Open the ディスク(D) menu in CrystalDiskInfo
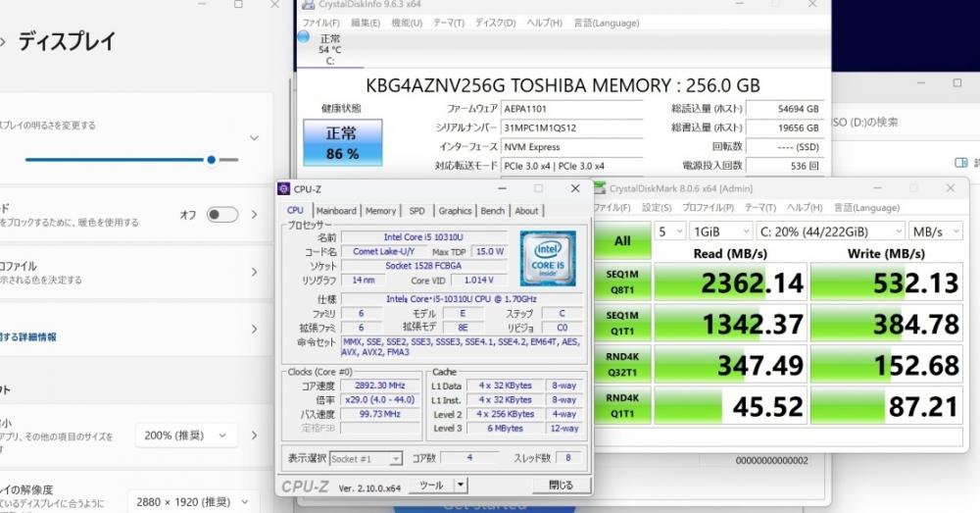The image size is (980, 513). [x=496, y=24]
